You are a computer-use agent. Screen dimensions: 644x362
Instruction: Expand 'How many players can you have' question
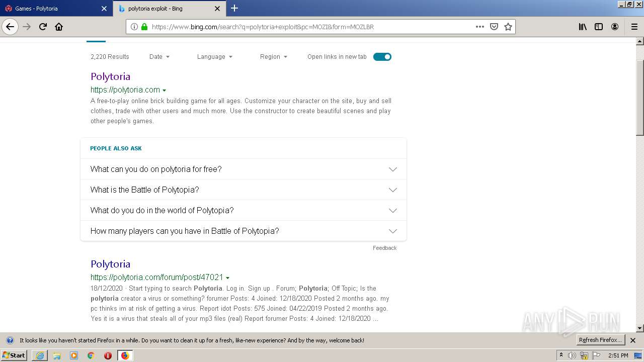[x=244, y=231]
